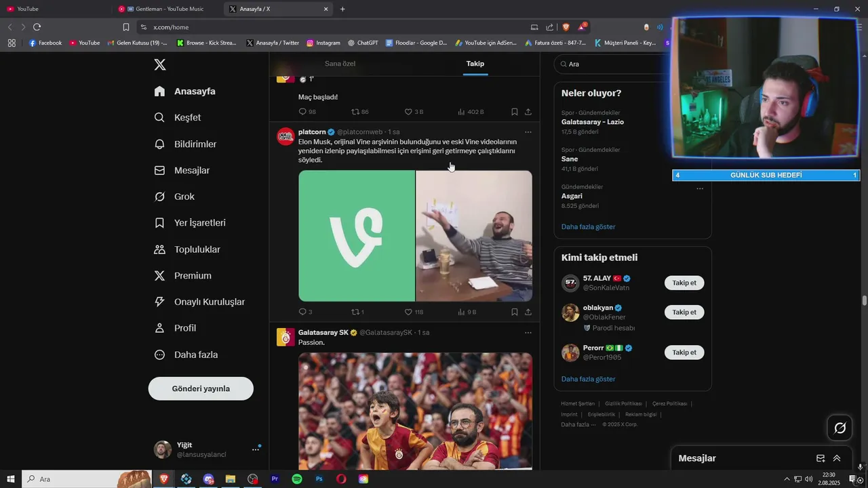Open more options for Galatasaray SK post
The image size is (868, 488).
528,333
